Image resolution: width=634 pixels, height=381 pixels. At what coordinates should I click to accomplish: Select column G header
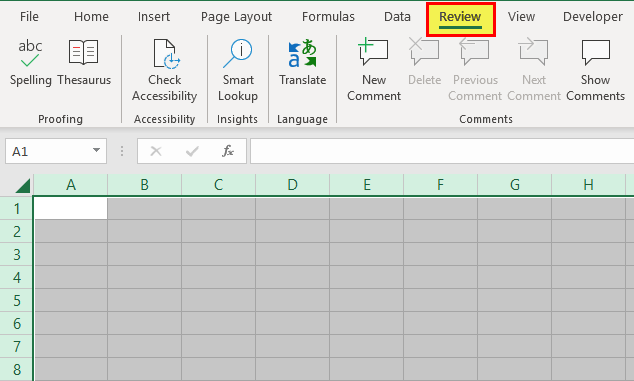click(x=515, y=185)
